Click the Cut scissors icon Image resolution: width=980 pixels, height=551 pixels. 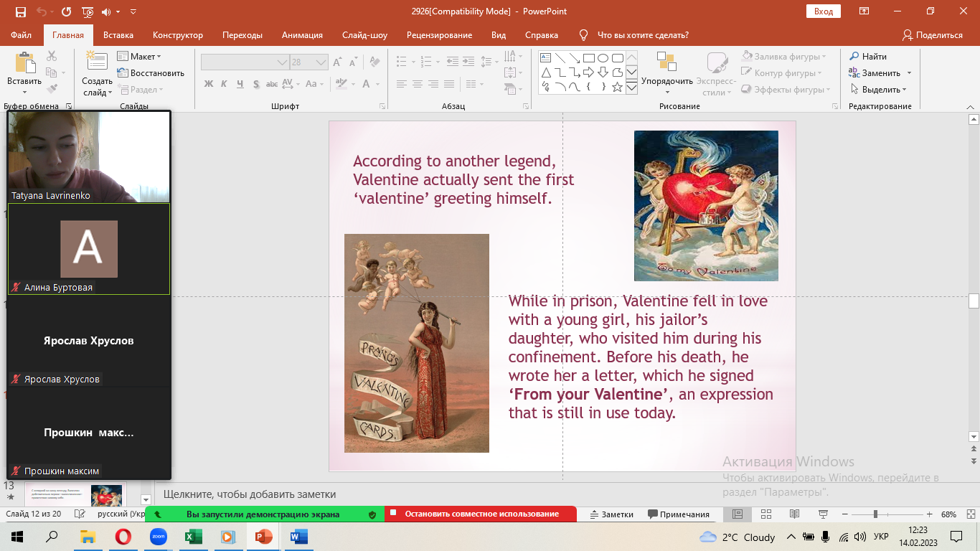pos(52,56)
